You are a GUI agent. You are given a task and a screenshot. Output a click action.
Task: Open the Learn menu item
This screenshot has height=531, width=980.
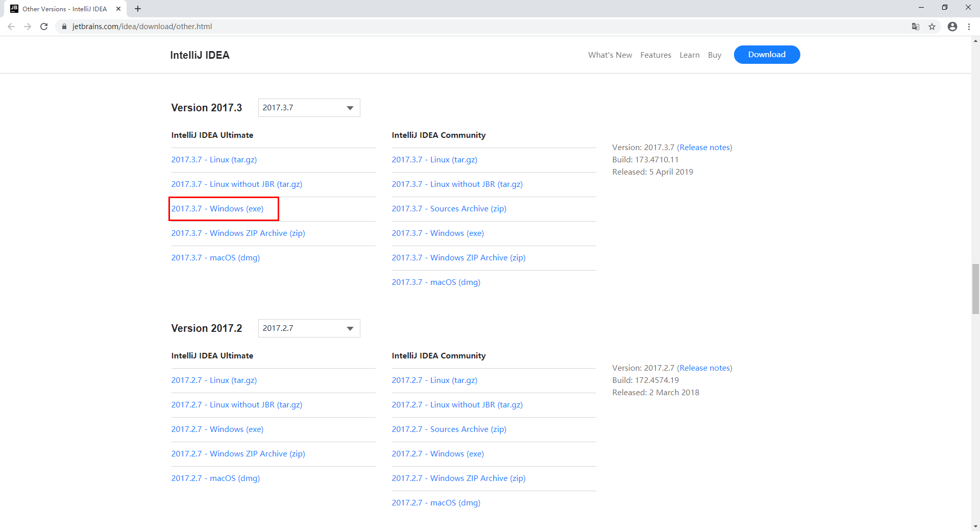(x=690, y=55)
